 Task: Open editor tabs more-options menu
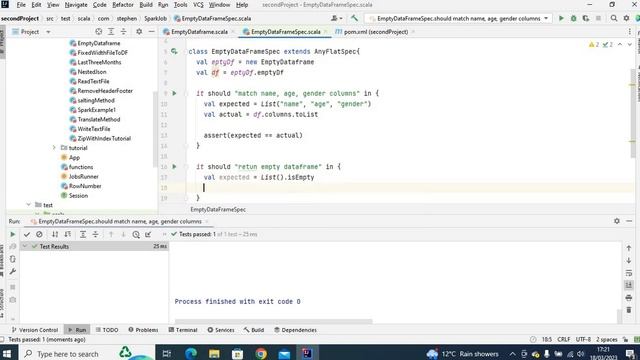(x=629, y=31)
